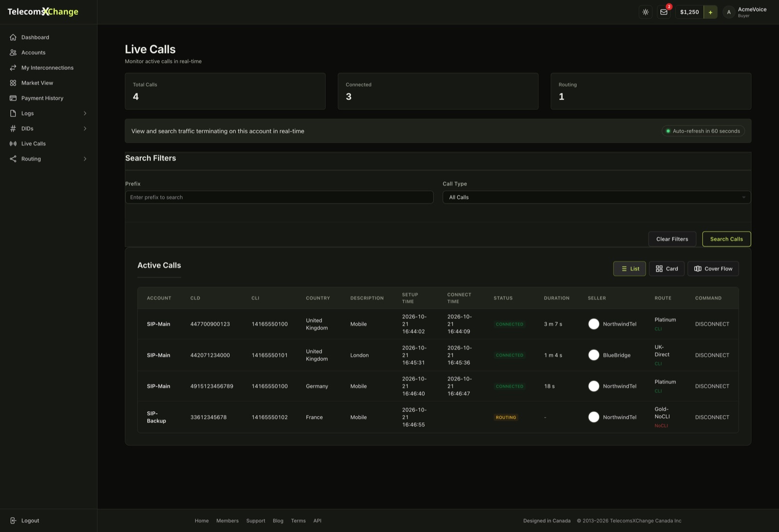The image size is (779, 532).
Task: Click the DIDs hash icon
Action: pos(13,128)
